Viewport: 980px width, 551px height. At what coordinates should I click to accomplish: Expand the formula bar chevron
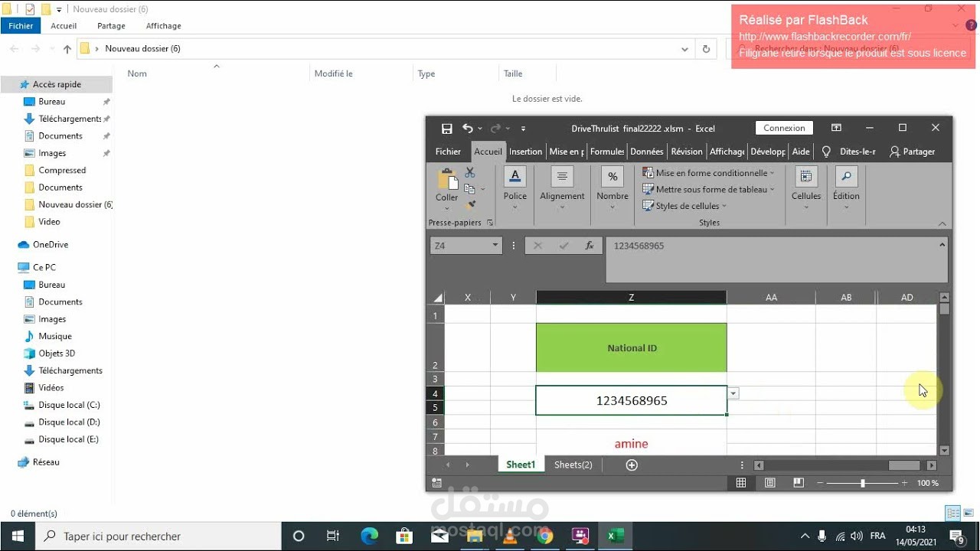point(942,245)
